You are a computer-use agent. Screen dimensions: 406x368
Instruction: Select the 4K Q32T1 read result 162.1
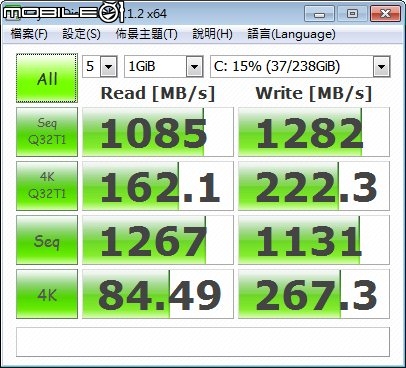pos(158,186)
